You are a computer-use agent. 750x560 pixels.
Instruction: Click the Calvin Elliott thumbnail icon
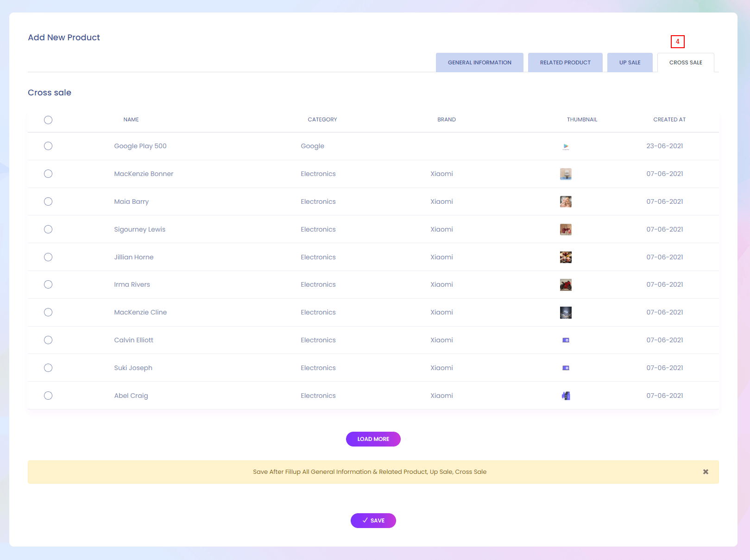pyautogui.click(x=566, y=340)
